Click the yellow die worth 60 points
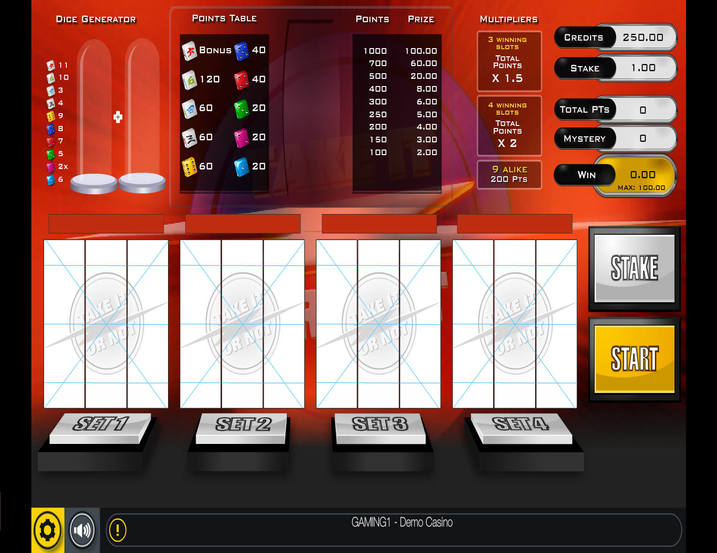Viewport: 717px width, 553px height. [189, 166]
